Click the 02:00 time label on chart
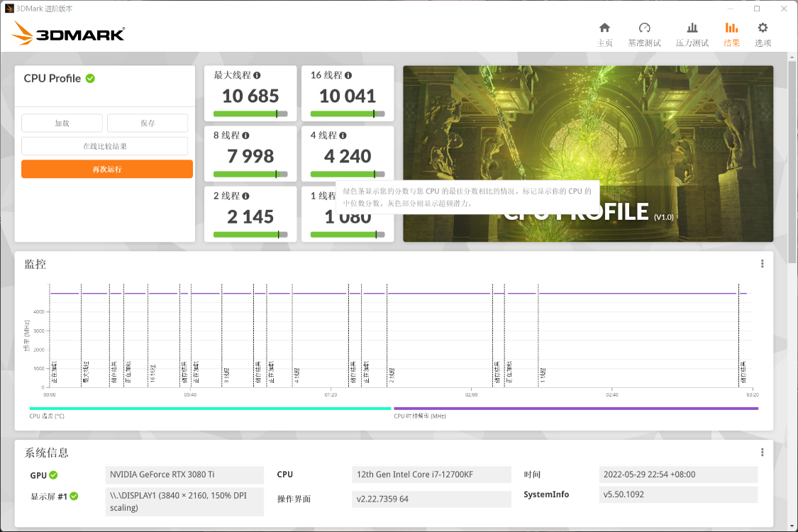The width and height of the screenshot is (798, 532). 471,394
